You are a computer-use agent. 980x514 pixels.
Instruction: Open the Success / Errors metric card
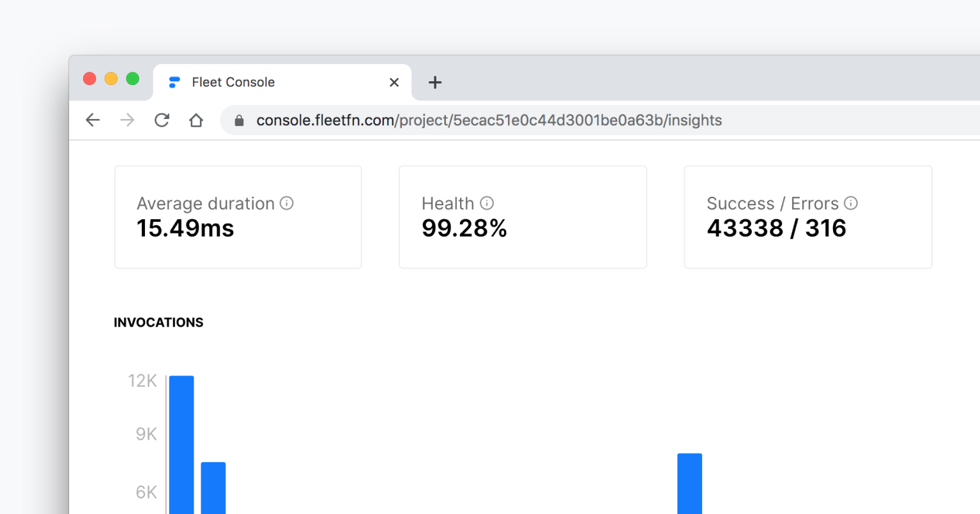click(x=808, y=217)
